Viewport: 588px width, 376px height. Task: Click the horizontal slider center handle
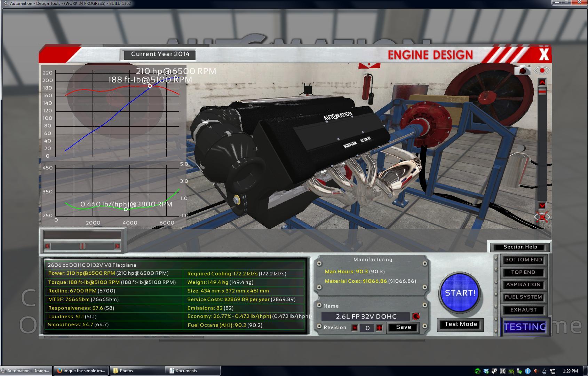pyautogui.click(x=82, y=246)
